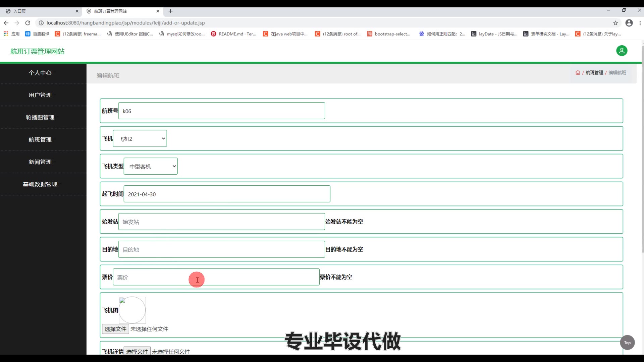Open Chrome profile account icon
Screen dimensions: 644x362
629,23
